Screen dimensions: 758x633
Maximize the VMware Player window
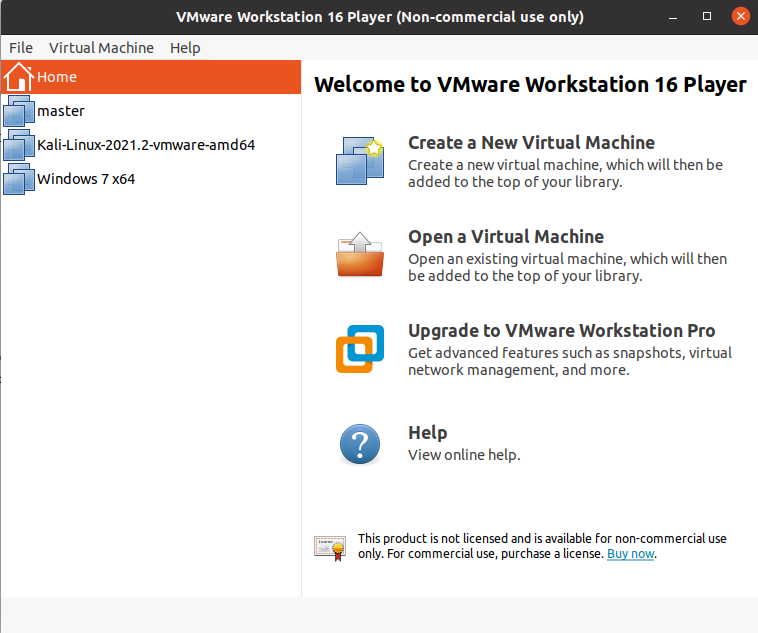point(708,17)
